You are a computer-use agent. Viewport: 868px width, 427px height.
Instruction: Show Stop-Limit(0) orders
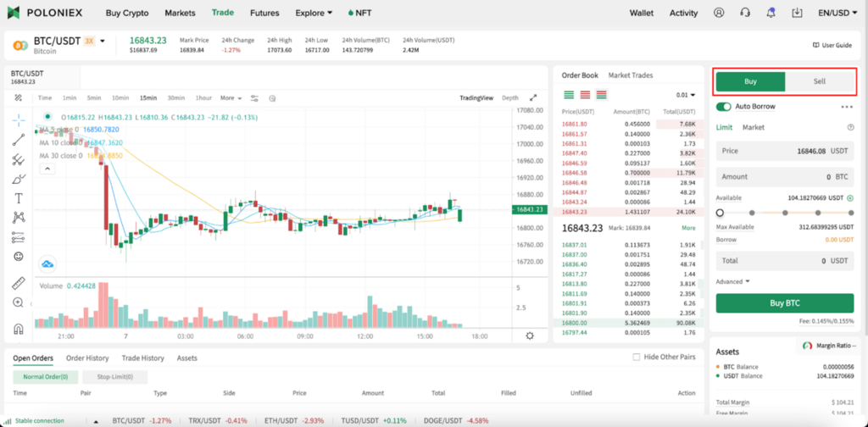(114, 377)
